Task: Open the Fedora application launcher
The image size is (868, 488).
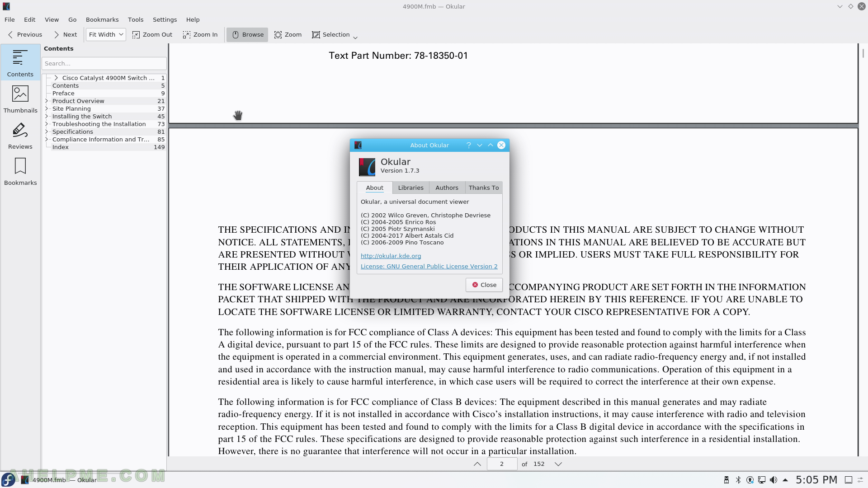Action: click(8, 480)
